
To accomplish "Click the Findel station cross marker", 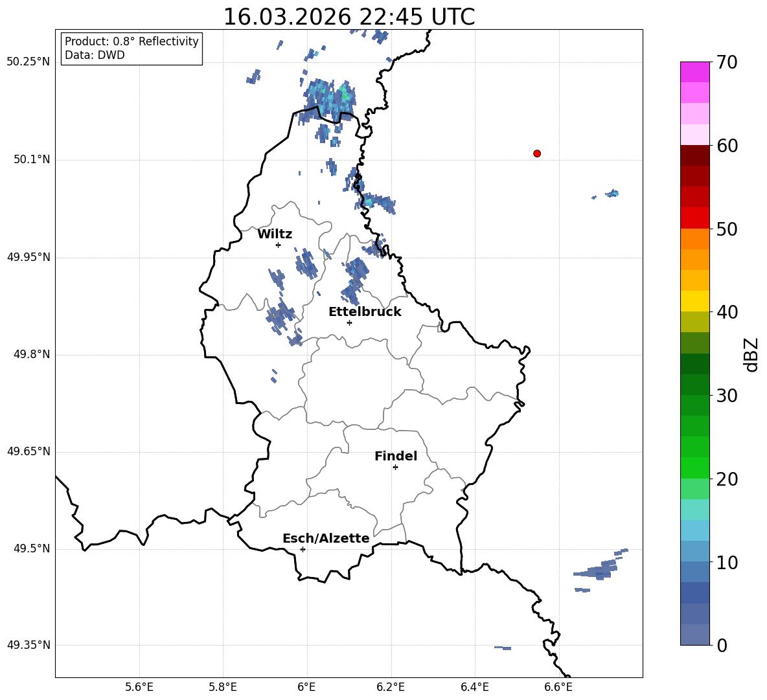I will click(395, 468).
